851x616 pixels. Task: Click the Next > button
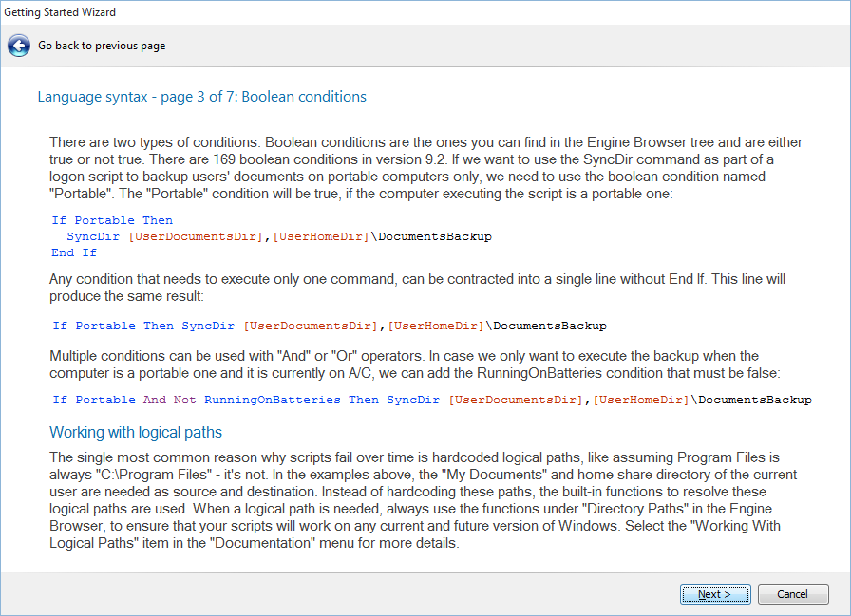pos(715,594)
